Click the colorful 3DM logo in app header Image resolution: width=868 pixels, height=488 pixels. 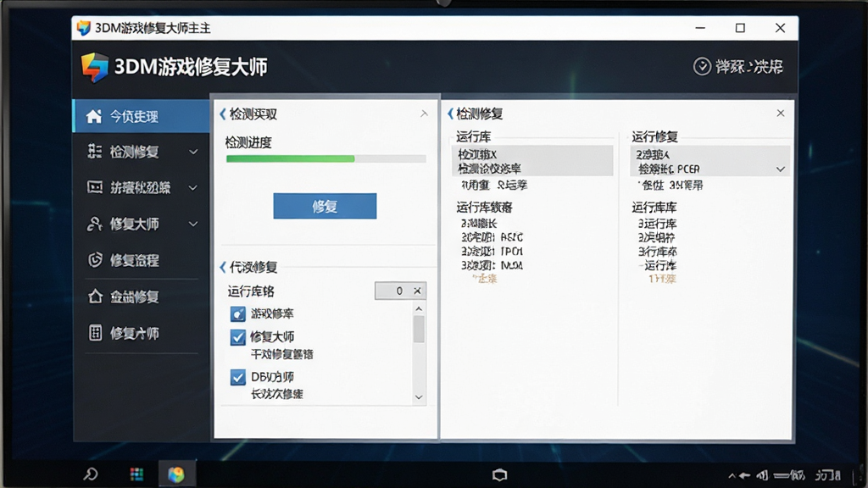[95, 68]
